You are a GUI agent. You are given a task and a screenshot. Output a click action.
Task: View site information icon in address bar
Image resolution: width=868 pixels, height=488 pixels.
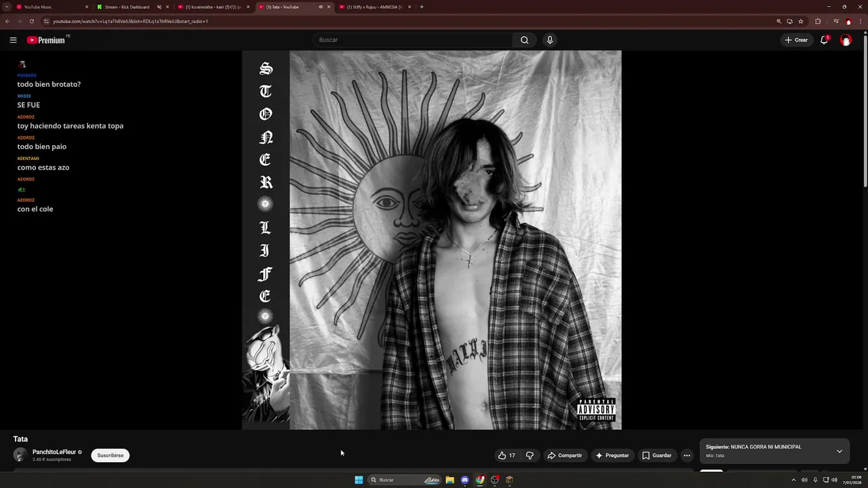[46, 21]
